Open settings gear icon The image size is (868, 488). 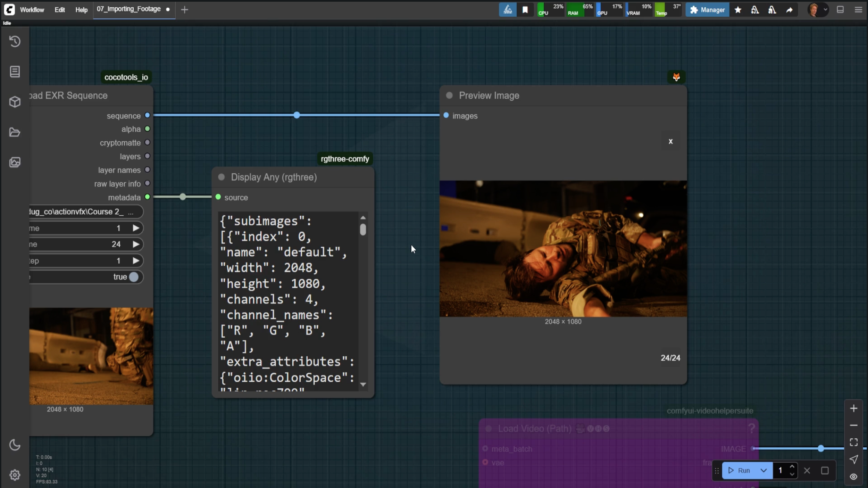pyautogui.click(x=15, y=475)
